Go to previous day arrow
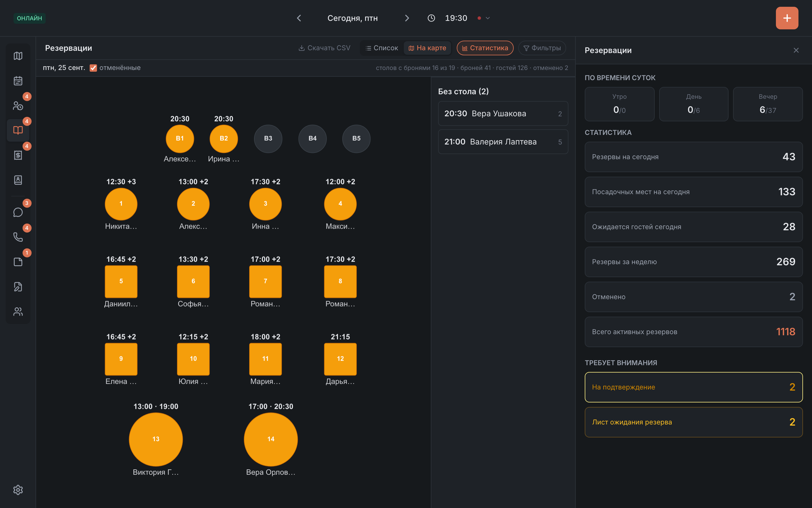 299,18
